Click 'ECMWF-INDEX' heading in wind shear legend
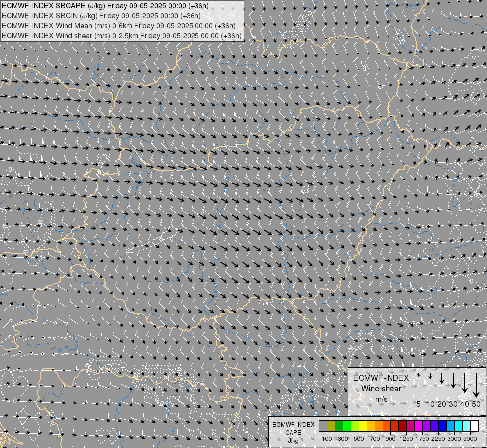 (x=381, y=378)
